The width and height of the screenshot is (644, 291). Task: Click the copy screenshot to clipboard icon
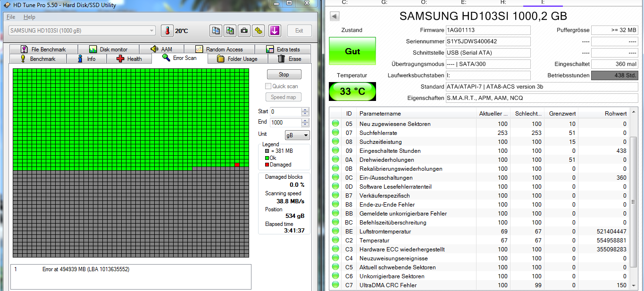(x=230, y=31)
